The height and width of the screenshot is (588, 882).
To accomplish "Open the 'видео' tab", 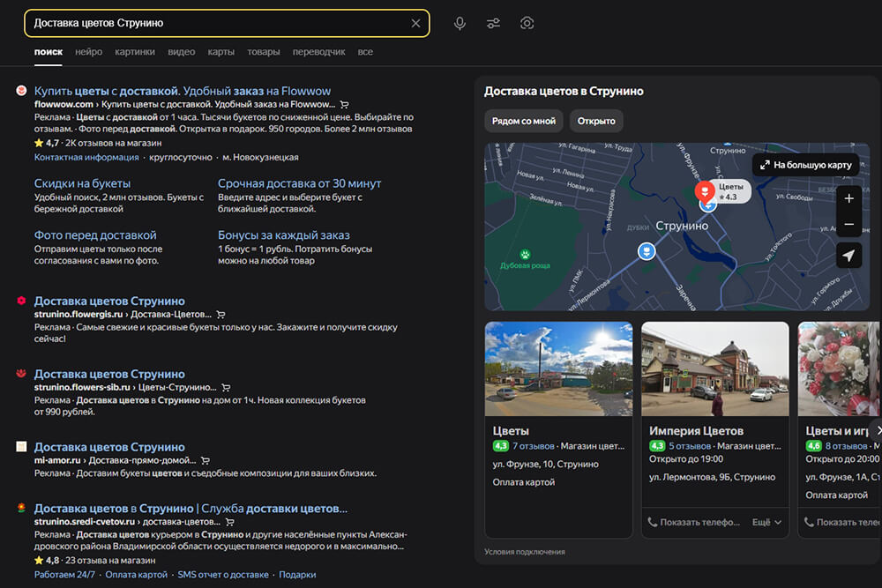I will click(181, 52).
